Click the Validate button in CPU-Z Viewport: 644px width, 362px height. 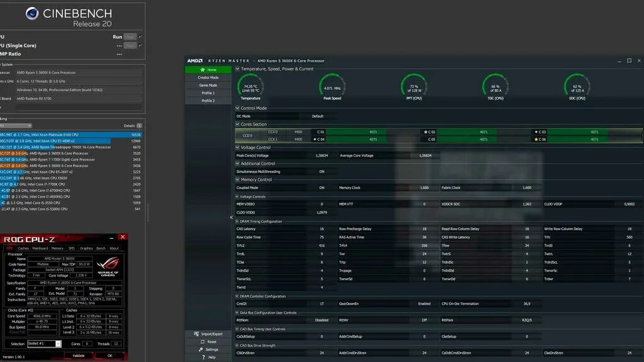79,356
